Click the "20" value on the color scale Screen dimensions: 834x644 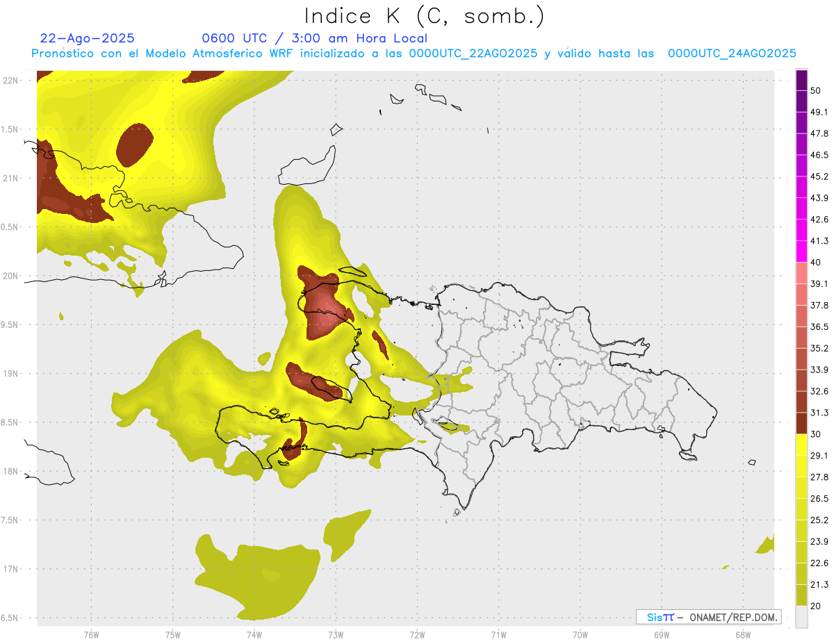[x=815, y=606]
